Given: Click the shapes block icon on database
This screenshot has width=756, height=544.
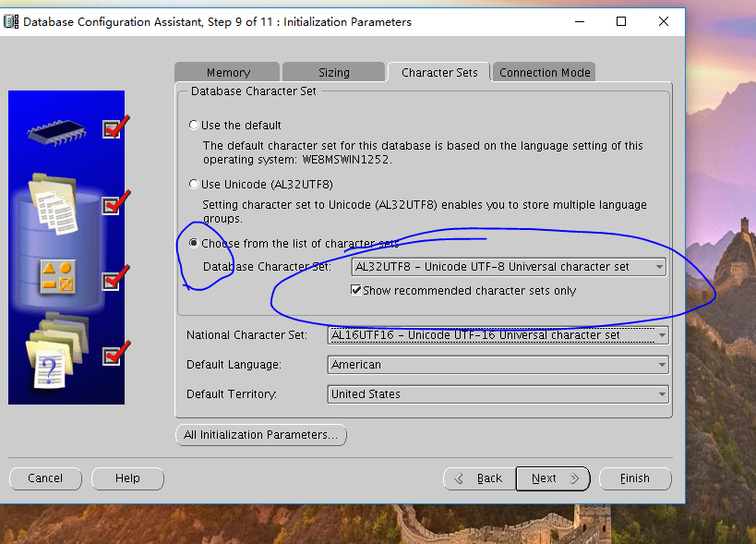Looking at the screenshot, I should (x=57, y=277).
